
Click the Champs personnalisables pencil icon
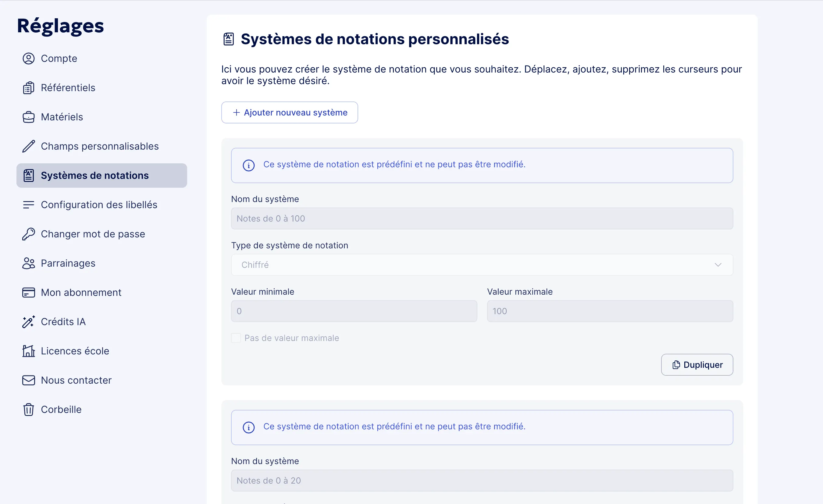click(28, 146)
